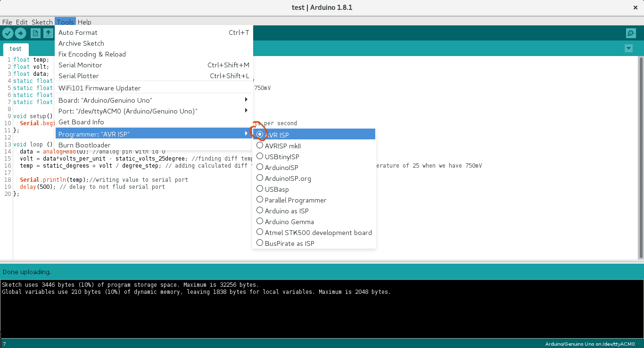
Task: Click the Burn Bootloader entry
Action: 83,145
